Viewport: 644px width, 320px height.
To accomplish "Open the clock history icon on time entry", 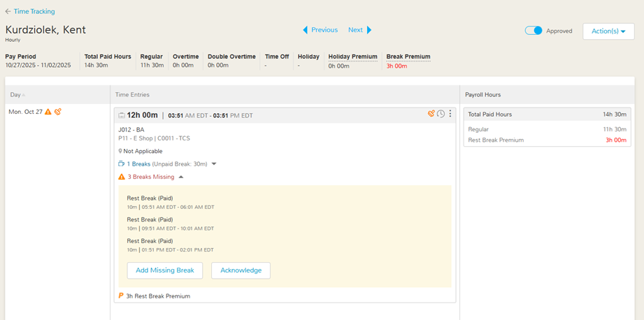I will coord(441,115).
